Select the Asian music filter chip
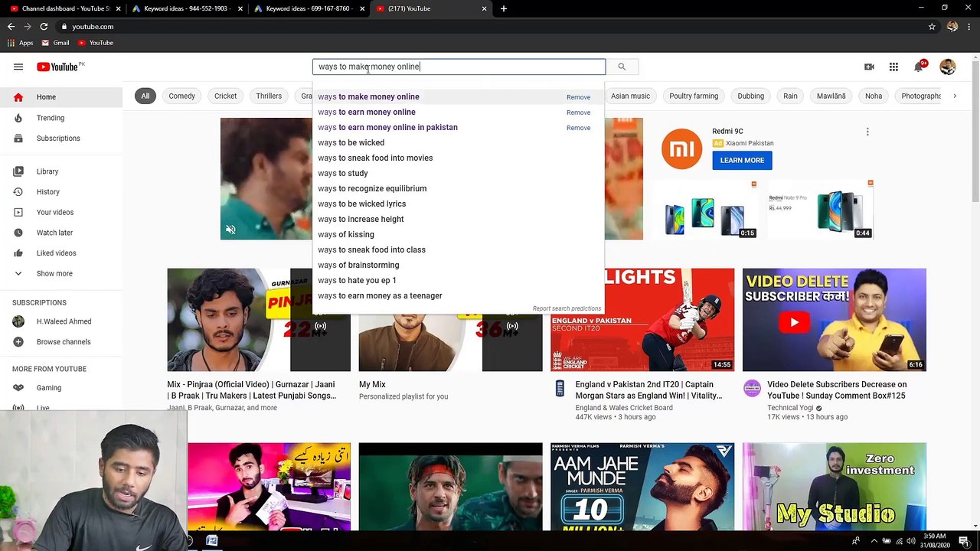980x551 pixels. click(630, 96)
